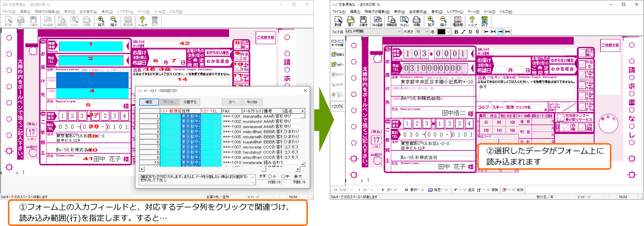Expand the font size dropdown showing 10
Image resolution: width=644 pixels, height=226 pixels.
coord(427,32)
